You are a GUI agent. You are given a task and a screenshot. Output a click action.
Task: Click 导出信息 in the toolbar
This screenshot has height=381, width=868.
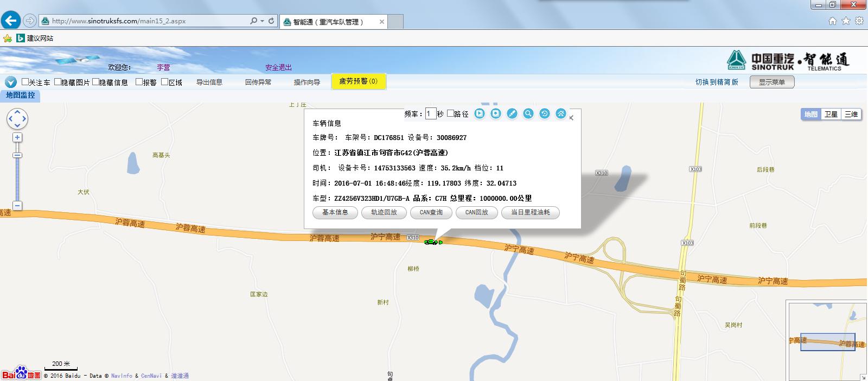point(209,82)
